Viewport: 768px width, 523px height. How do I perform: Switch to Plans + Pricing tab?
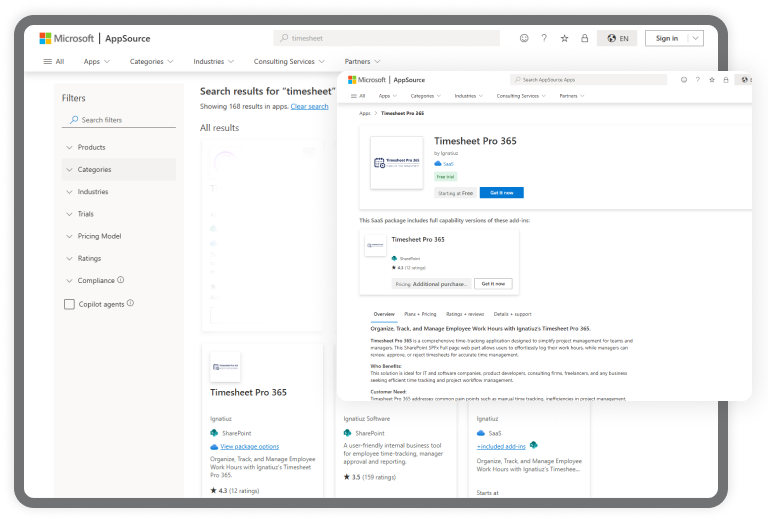pyautogui.click(x=420, y=314)
